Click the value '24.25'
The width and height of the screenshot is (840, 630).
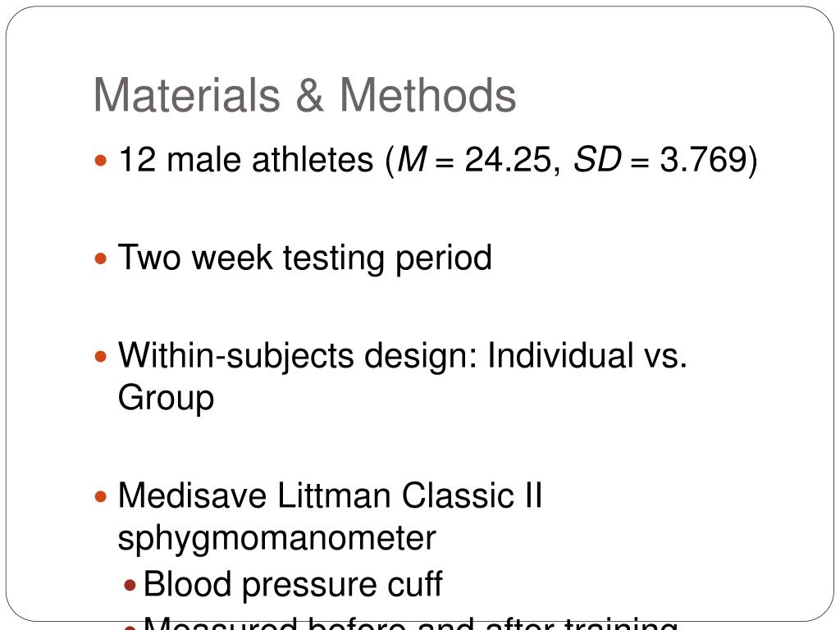tap(507, 160)
